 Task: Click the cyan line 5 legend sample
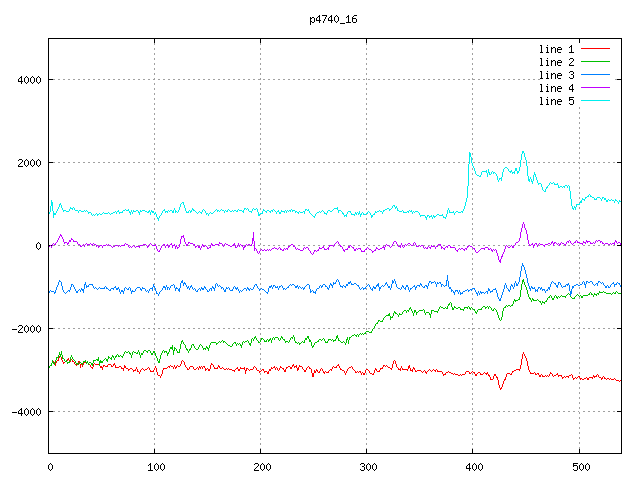pos(595,100)
